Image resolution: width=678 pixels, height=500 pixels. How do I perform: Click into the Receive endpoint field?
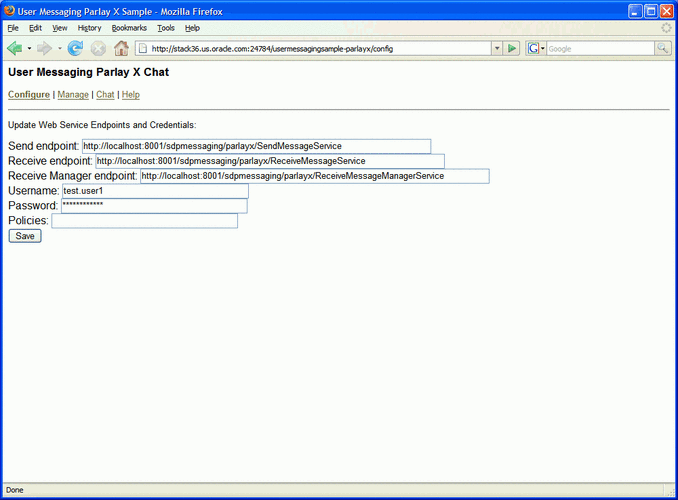click(270, 161)
